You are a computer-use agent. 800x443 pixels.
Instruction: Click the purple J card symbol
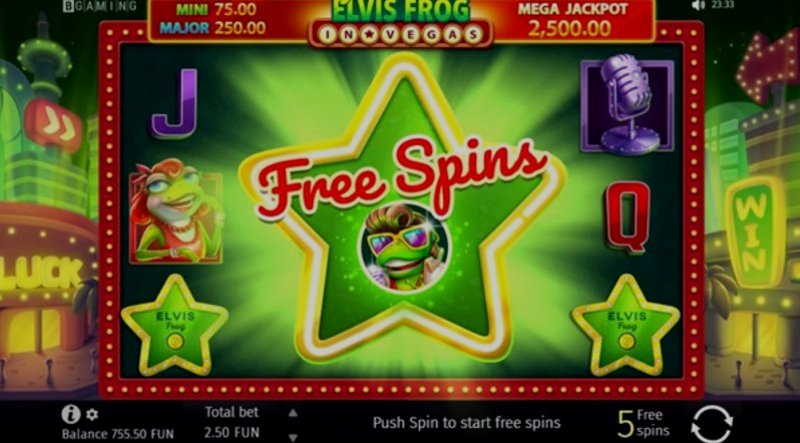[x=174, y=104]
